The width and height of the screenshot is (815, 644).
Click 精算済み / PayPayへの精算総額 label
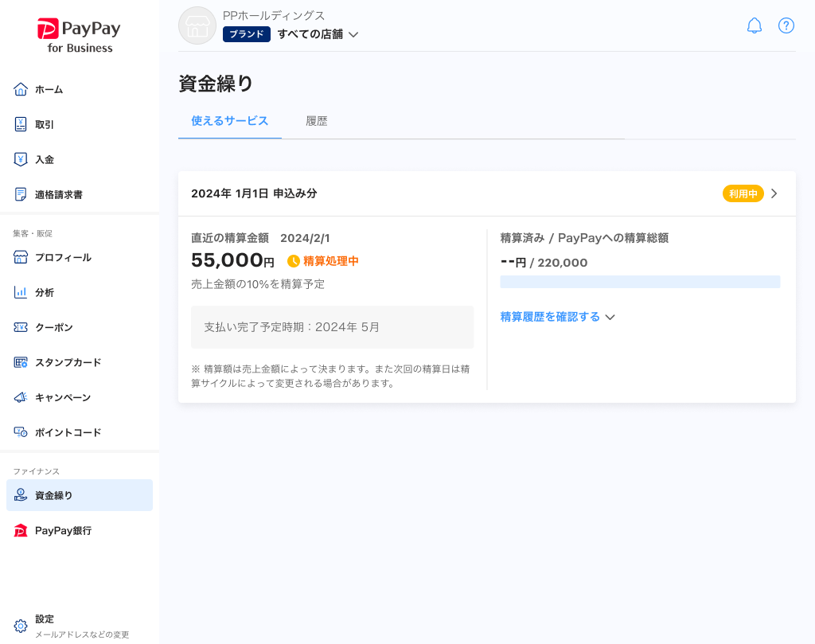[x=584, y=238]
